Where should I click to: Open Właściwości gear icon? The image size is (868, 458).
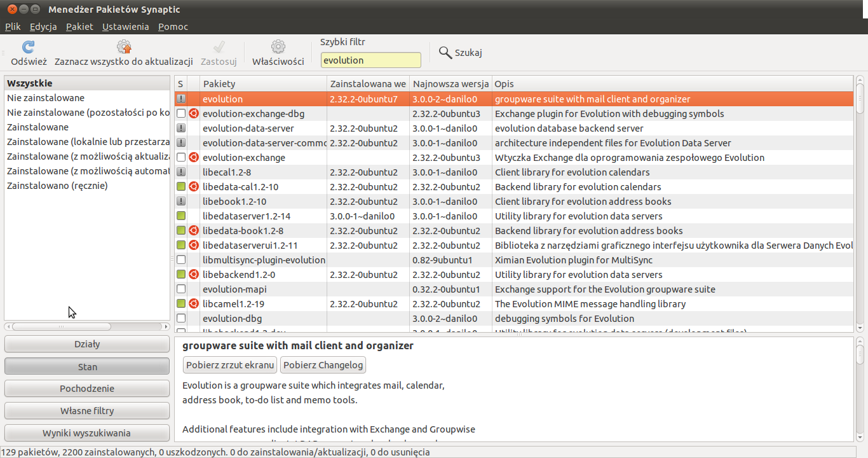[278, 47]
